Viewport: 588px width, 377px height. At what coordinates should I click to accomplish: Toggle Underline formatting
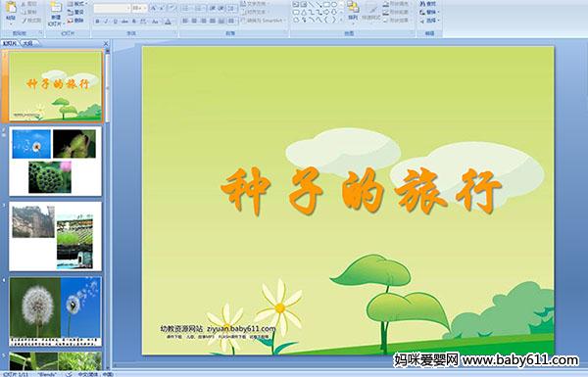(x=115, y=22)
